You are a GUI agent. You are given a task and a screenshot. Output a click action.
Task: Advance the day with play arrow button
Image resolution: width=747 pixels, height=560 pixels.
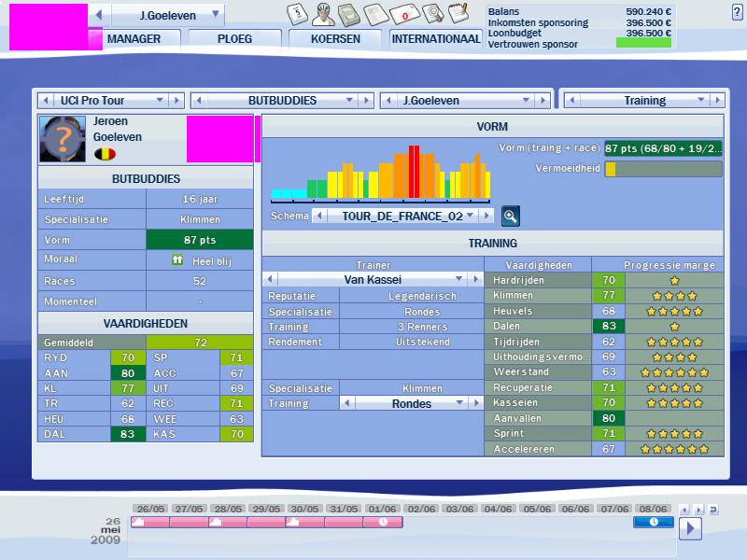tap(690, 528)
